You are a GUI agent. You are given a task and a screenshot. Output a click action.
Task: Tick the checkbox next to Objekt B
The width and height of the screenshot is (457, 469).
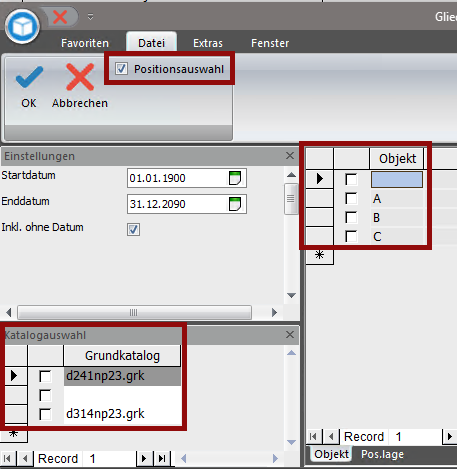[351, 217]
